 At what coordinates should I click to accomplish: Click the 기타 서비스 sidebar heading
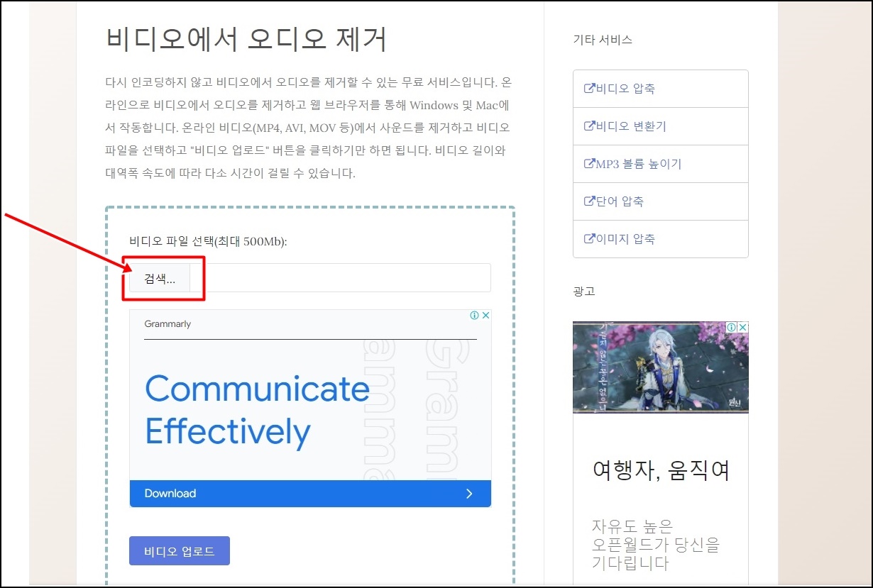pos(603,40)
